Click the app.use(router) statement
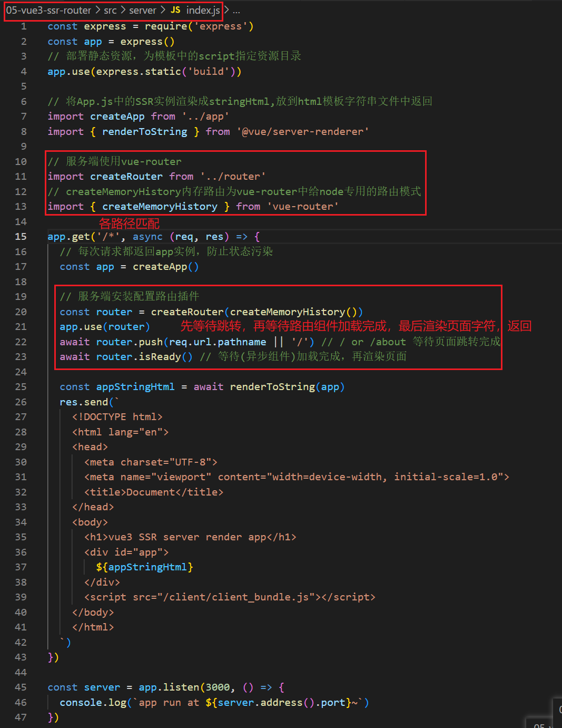The image size is (562, 728). click(x=105, y=327)
